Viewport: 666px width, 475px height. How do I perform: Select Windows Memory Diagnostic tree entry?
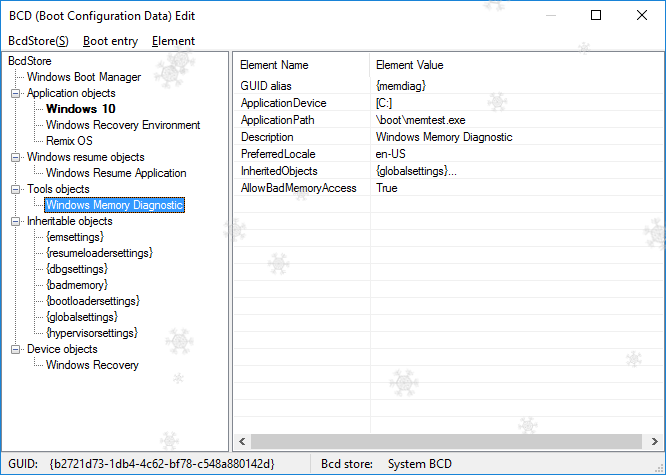(115, 205)
